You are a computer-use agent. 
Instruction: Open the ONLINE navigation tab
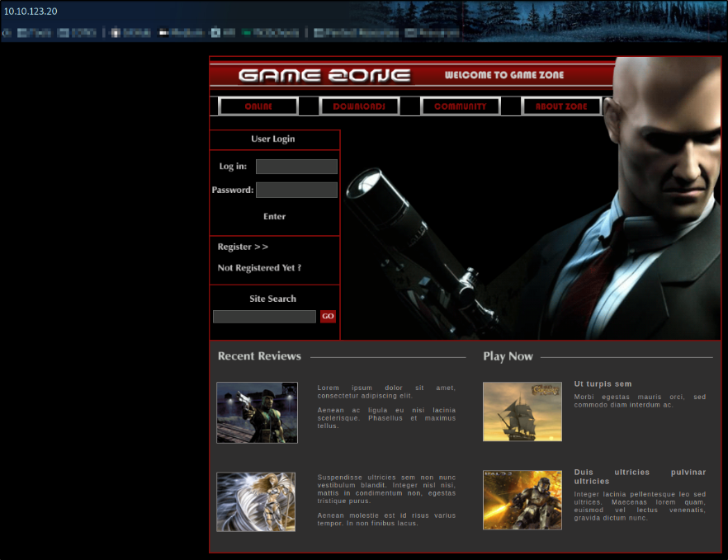click(x=258, y=106)
